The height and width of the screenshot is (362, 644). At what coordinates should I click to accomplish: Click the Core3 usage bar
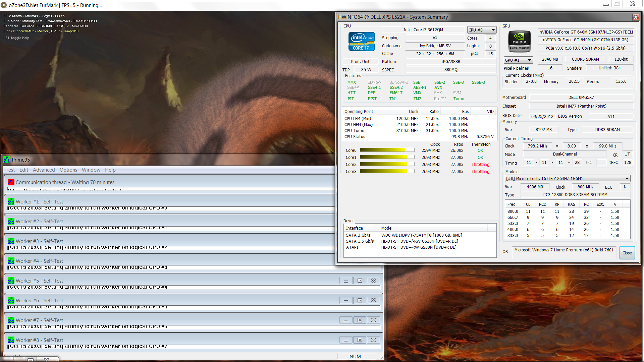point(387,171)
